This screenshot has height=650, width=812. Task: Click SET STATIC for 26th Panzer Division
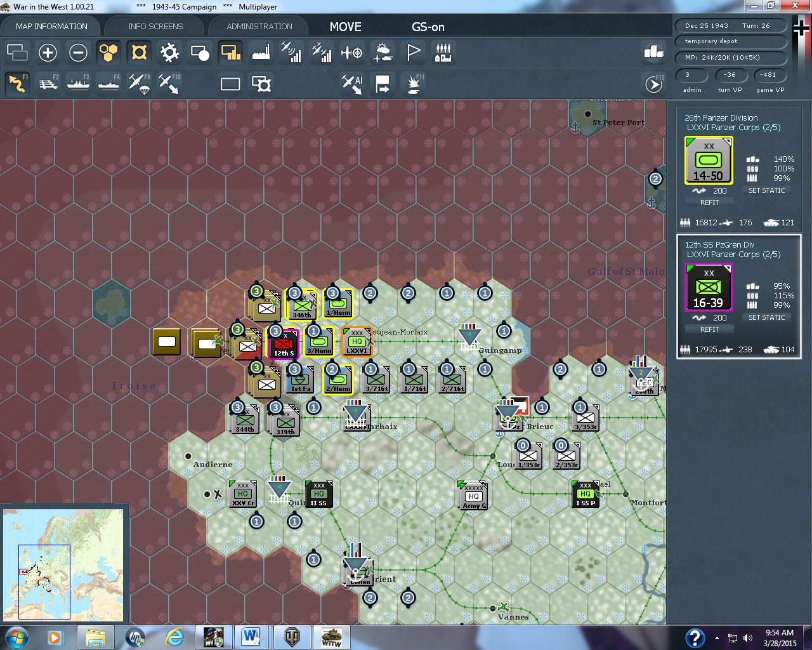[766, 190]
